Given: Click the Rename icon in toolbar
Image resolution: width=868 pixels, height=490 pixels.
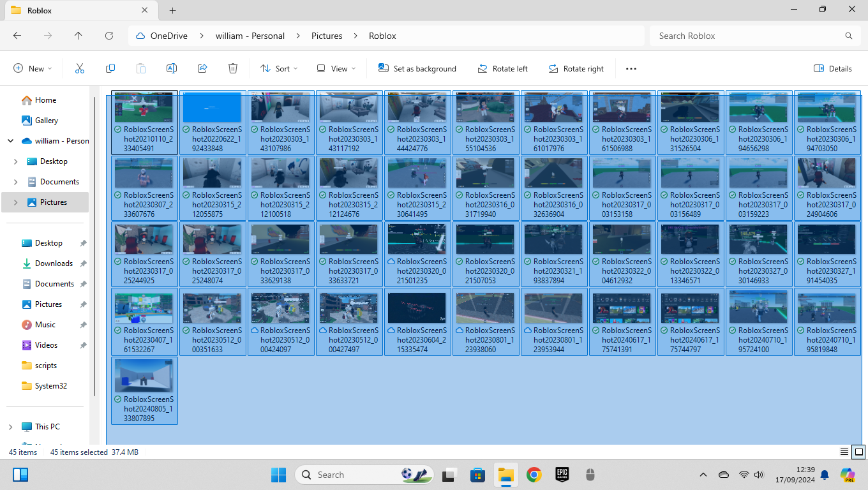Looking at the screenshot, I should tap(171, 68).
